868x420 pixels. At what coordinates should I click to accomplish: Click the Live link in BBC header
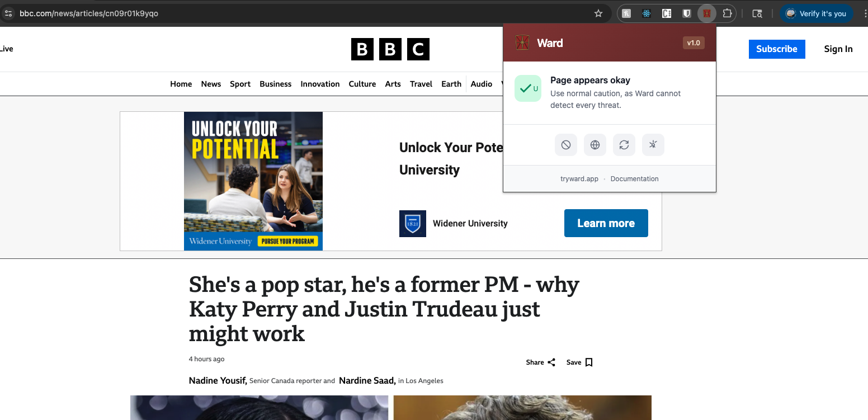coord(7,49)
